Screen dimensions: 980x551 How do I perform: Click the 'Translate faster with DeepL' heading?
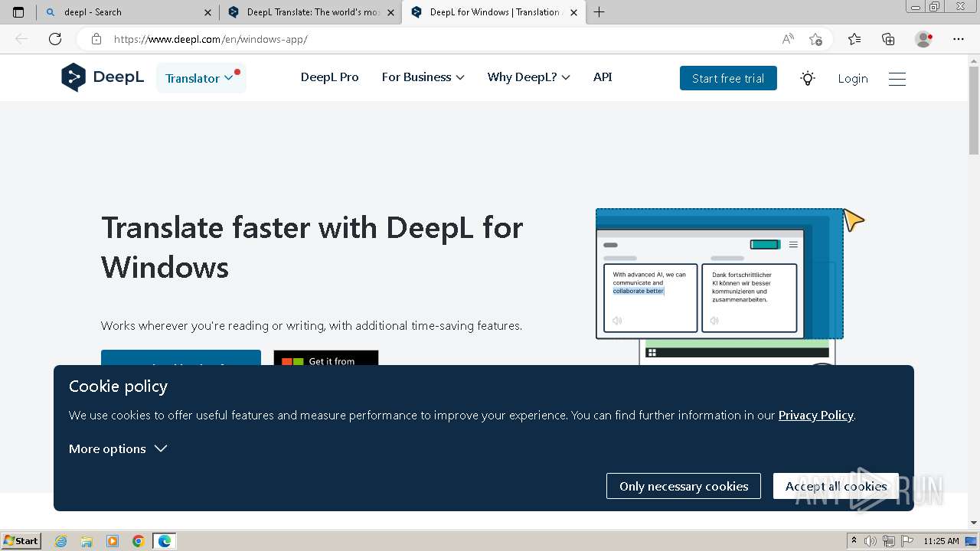312,247
